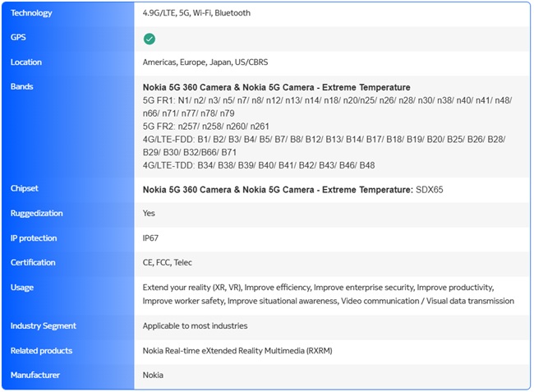Click the green GPS checkmark icon

[149, 39]
